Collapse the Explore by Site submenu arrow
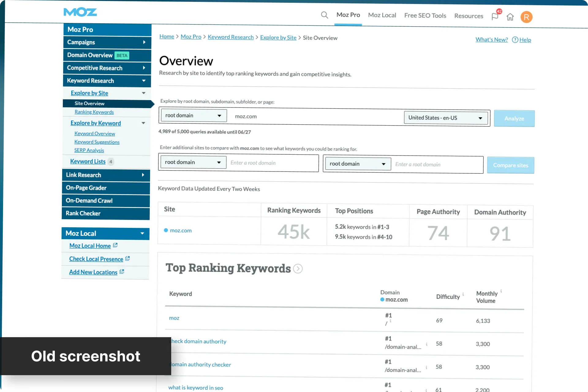588x392 pixels. pyautogui.click(x=144, y=93)
